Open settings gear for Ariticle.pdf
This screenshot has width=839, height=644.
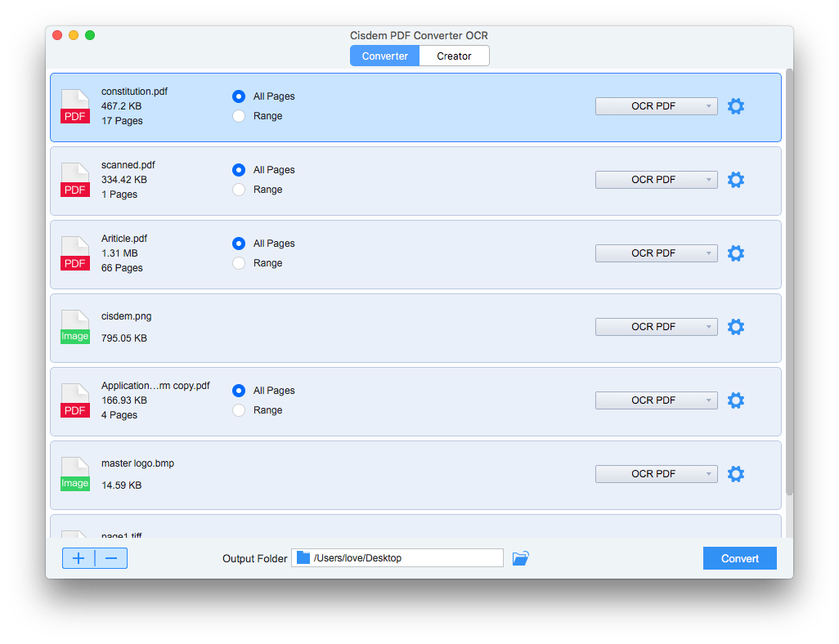click(736, 253)
